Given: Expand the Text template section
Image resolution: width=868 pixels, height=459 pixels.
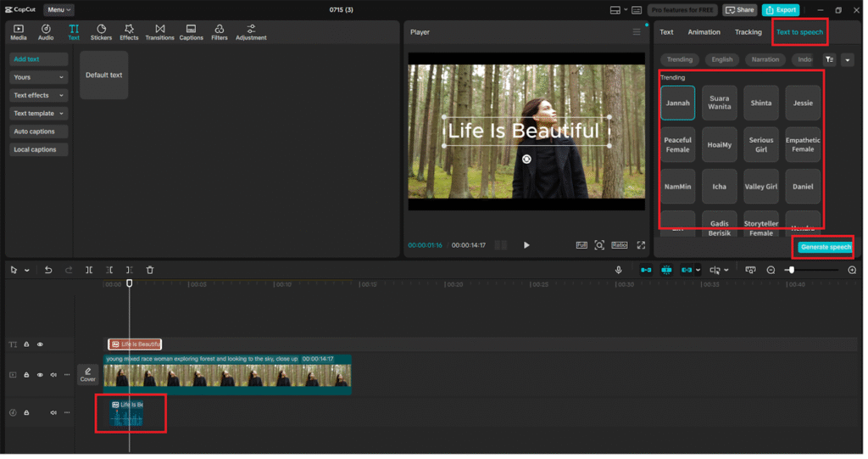Looking at the screenshot, I should [38, 114].
